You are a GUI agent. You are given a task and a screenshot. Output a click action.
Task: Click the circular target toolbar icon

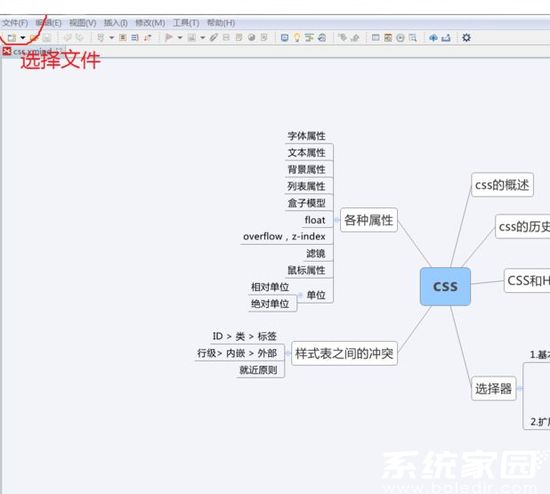pos(400,38)
